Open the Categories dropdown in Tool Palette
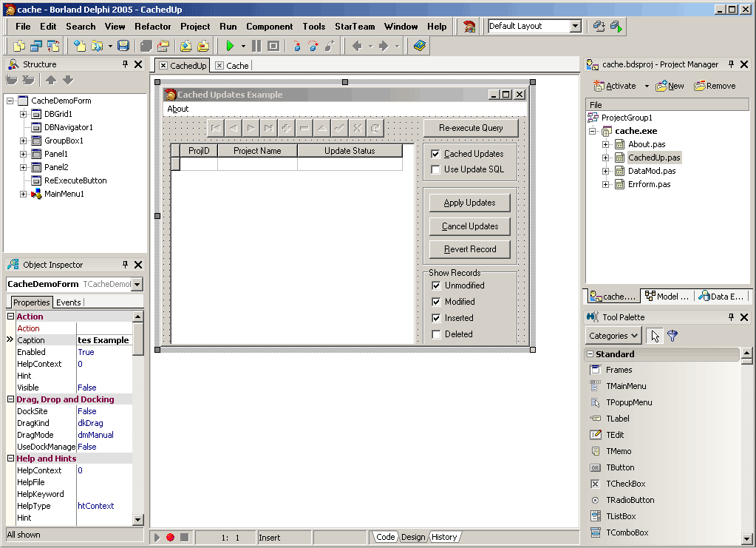Viewport: 756px width, 548px height. point(613,336)
